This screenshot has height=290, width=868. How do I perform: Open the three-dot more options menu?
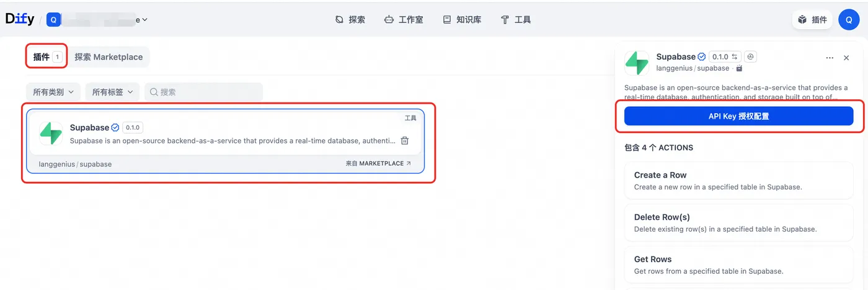pyautogui.click(x=830, y=58)
